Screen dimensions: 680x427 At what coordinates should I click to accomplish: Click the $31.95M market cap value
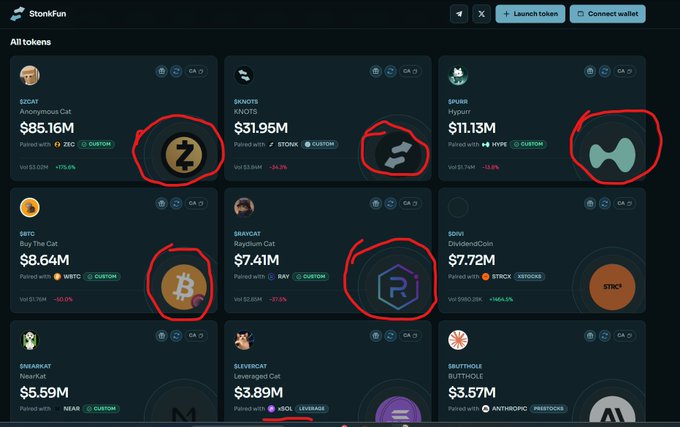[261, 128]
